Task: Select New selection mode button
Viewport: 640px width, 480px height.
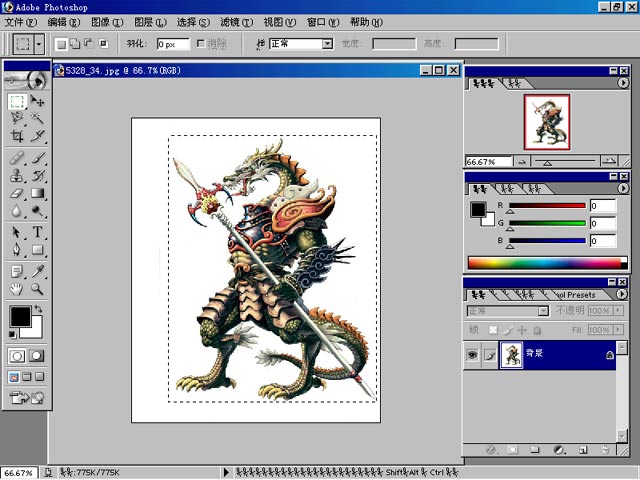Action: tap(61, 44)
